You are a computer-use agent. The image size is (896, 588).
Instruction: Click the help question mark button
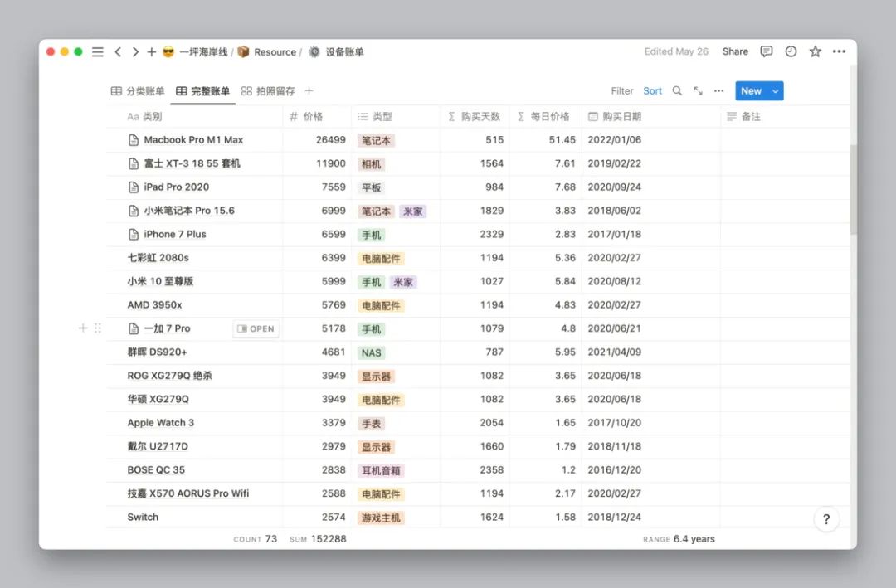pos(826,519)
